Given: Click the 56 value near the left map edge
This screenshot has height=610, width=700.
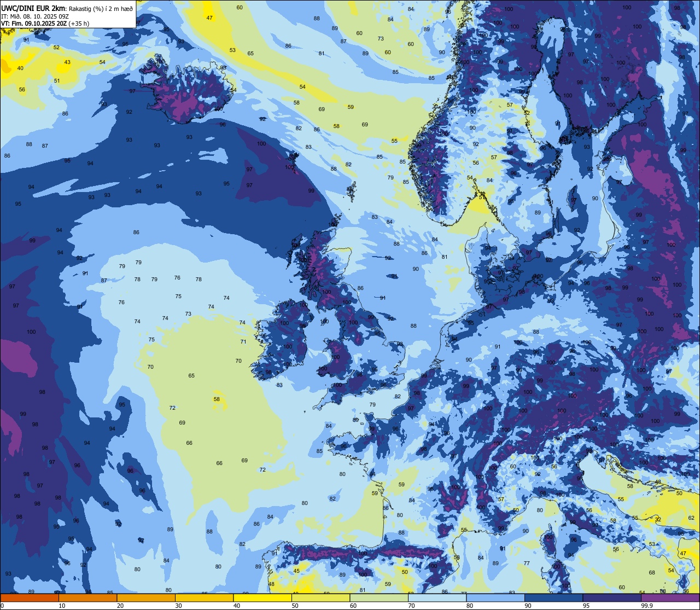Looking at the screenshot, I should 22,90.
